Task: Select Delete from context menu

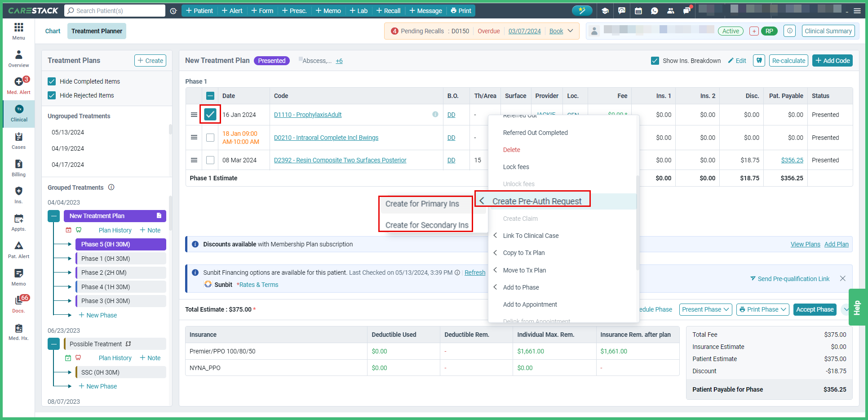Action: pos(511,150)
